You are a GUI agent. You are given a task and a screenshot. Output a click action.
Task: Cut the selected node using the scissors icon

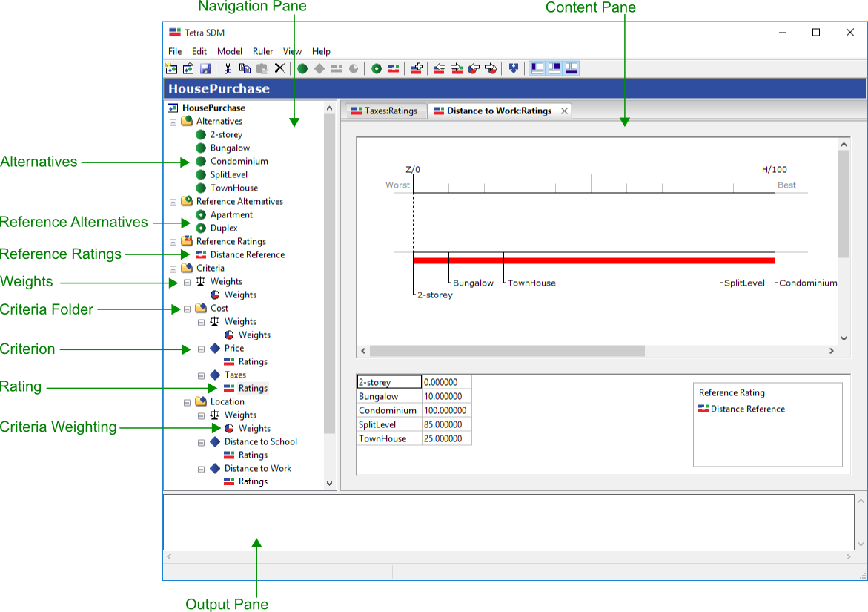(x=227, y=68)
